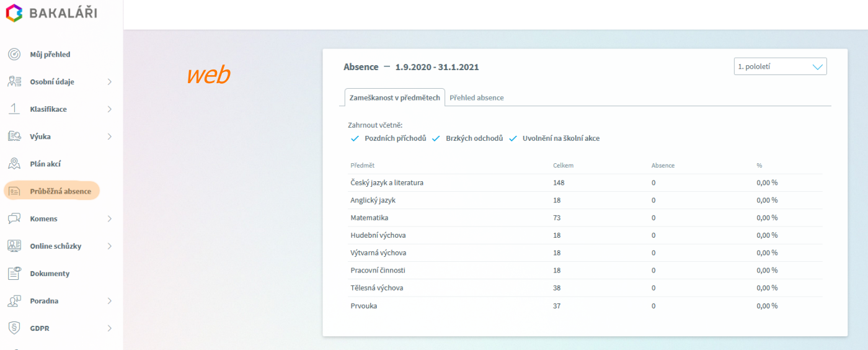Viewport: 868px width, 350px height.
Task: Expand the GDPR submenu arrow
Action: point(110,328)
